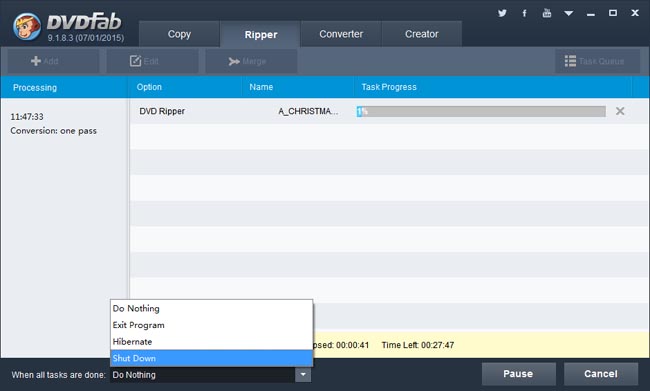
Task: Click the DVDFab monkey logo
Action: pos(27,27)
